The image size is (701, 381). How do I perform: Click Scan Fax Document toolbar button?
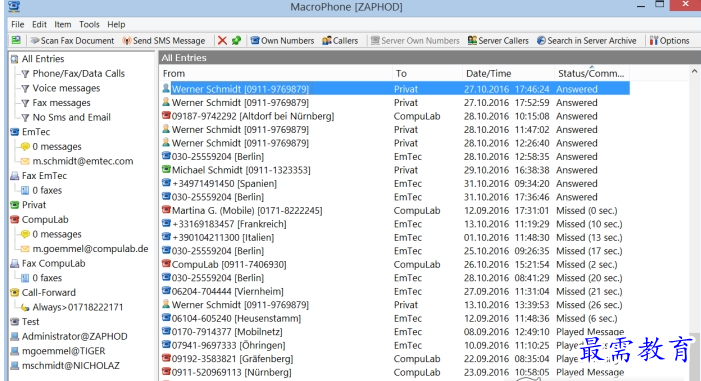click(72, 41)
